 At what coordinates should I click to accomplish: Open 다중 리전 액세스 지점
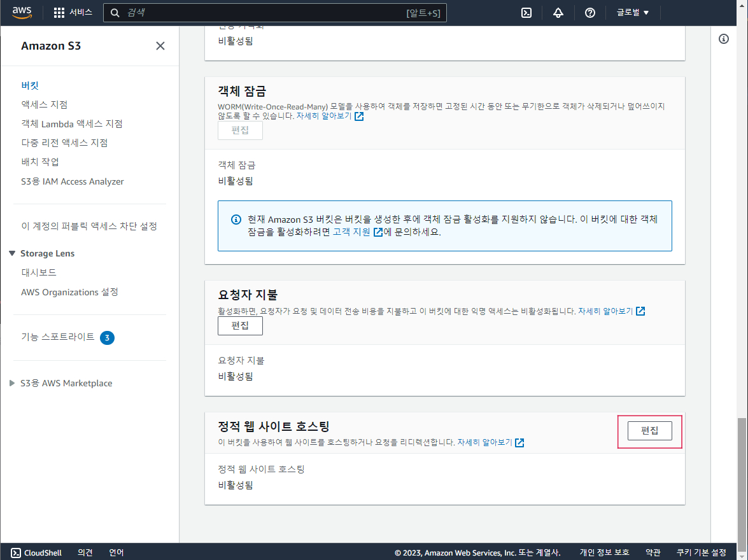click(64, 143)
